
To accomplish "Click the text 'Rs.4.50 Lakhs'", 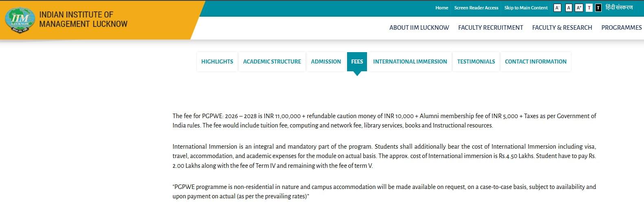I will [517, 156].
